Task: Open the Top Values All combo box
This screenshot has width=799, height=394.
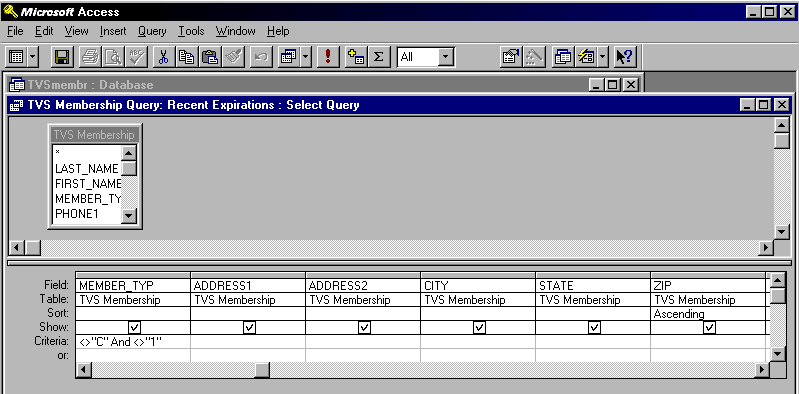Action: (x=425, y=57)
